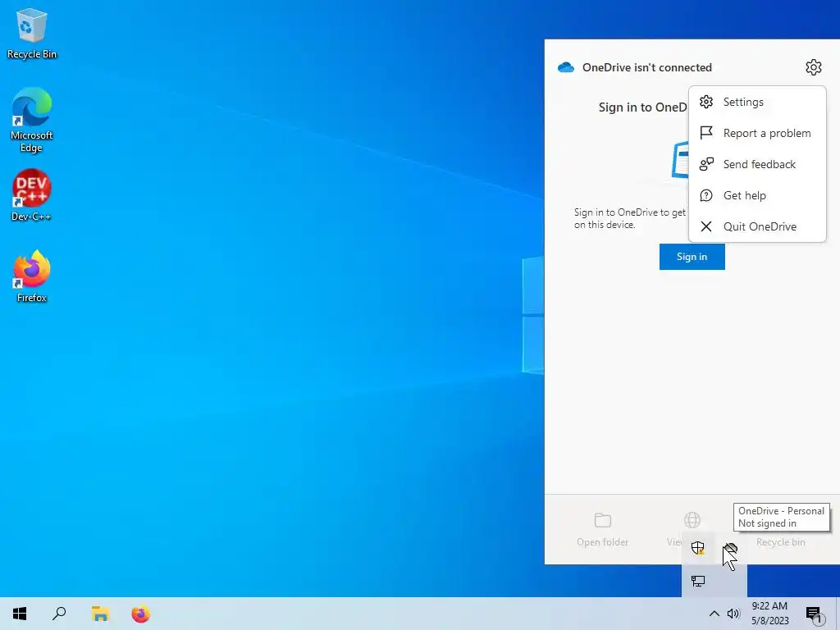
Task: Click the taskbar search magnifier
Action: click(x=59, y=614)
